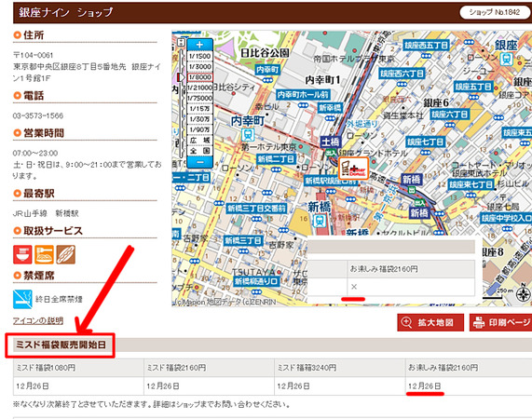The height and width of the screenshot is (419, 532).
Task: Click the pasta plate service icon
Action: click(x=44, y=254)
